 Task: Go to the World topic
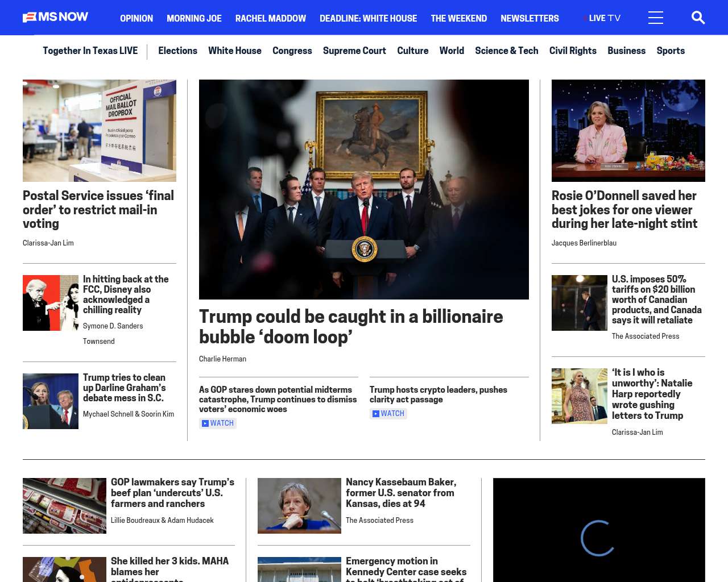(x=452, y=51)
